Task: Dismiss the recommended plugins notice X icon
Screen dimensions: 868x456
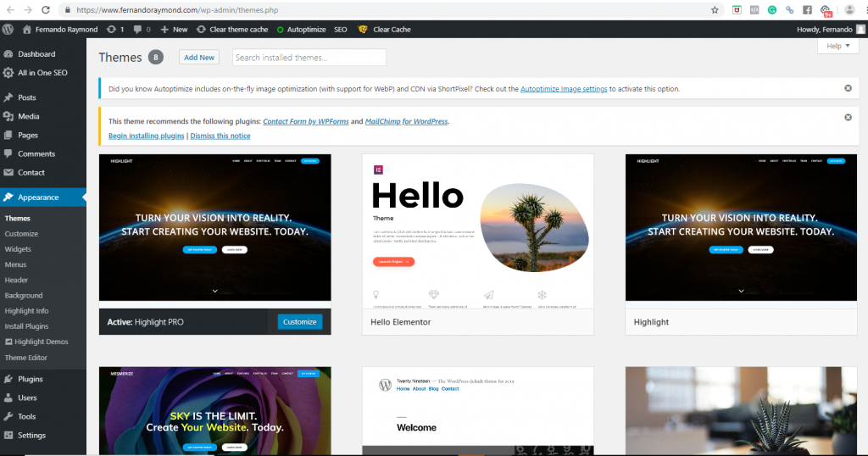Action: (x=848, y=117)
